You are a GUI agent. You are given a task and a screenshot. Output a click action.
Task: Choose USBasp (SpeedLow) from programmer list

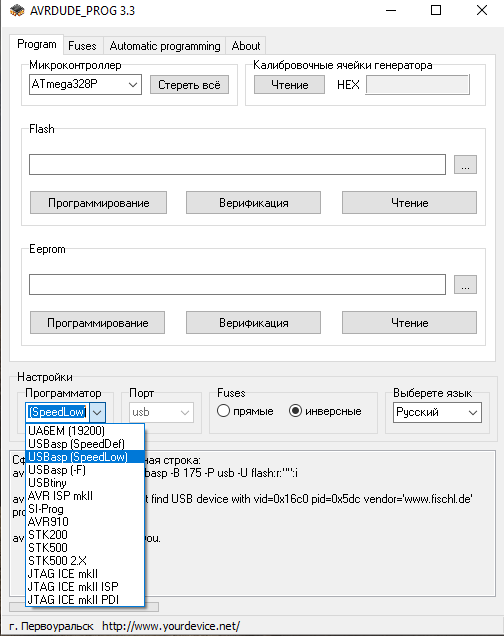85,457
